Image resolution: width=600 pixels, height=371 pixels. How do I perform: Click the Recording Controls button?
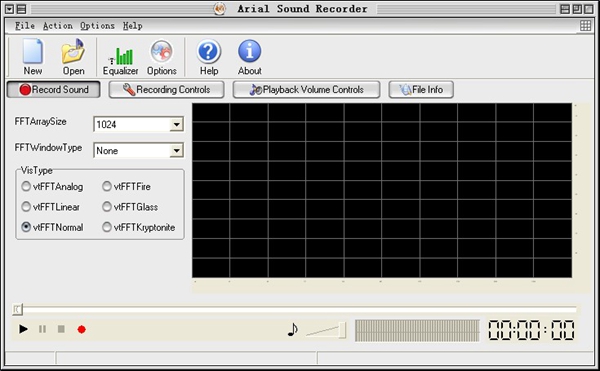166,89
